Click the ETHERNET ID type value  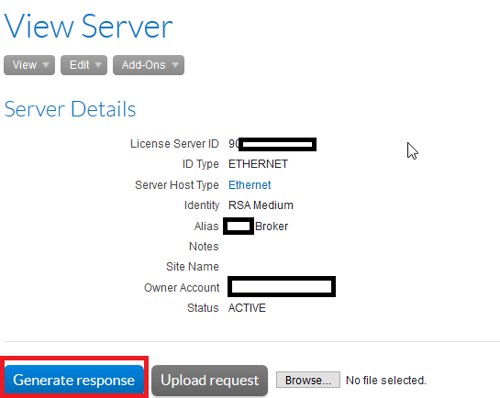(x=258, y=164)
